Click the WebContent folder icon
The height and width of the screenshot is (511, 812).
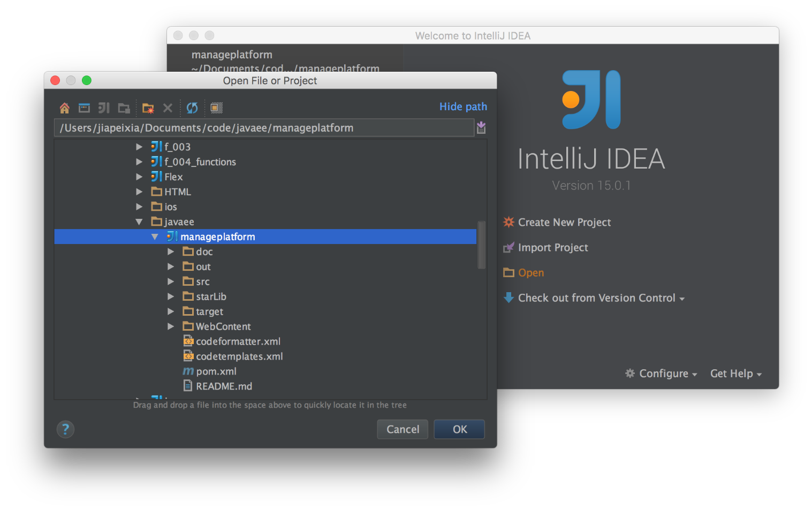tap(188, 326)
